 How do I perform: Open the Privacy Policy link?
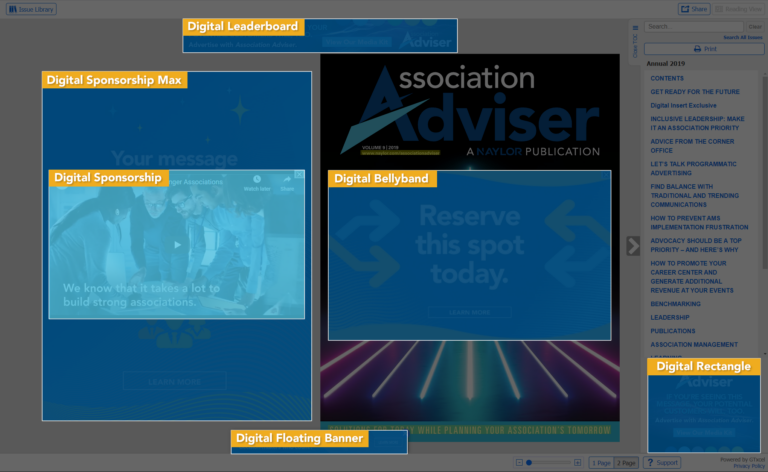(749, 466)
